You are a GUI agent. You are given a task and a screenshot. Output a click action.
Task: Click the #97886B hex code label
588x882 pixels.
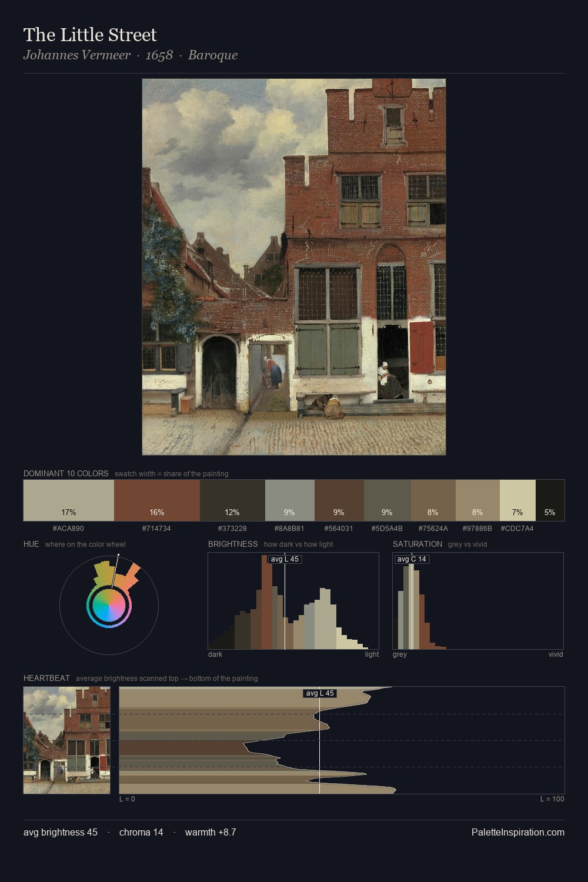coord(477,529)
